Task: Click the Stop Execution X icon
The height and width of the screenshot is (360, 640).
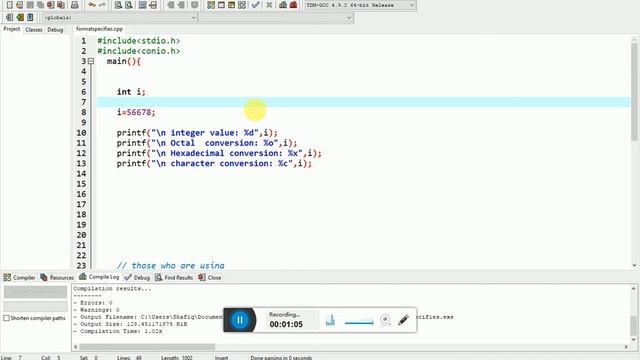Action: pos(269,5)
